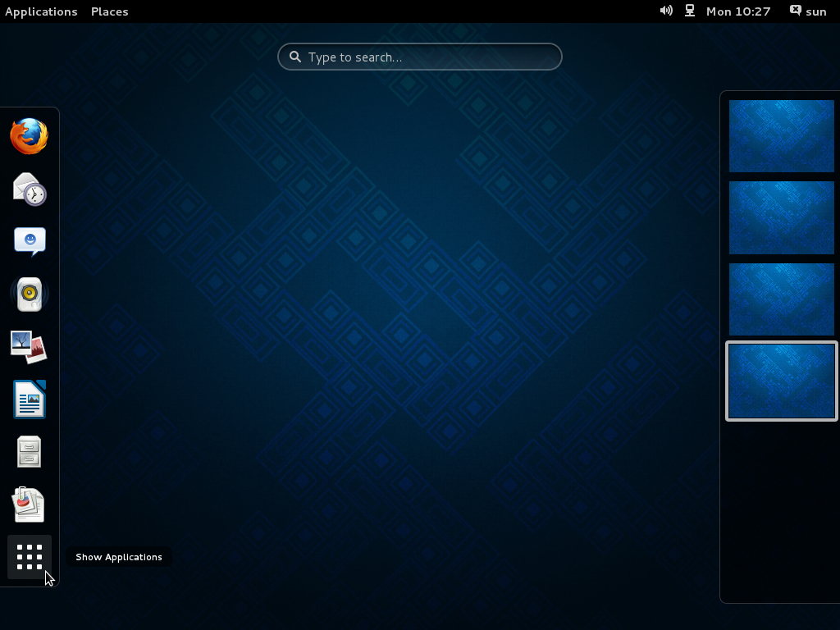This screenshot has height=630, width=840.
Task: Launch the Firefox web browser
Action: click(x=29, y=137)
